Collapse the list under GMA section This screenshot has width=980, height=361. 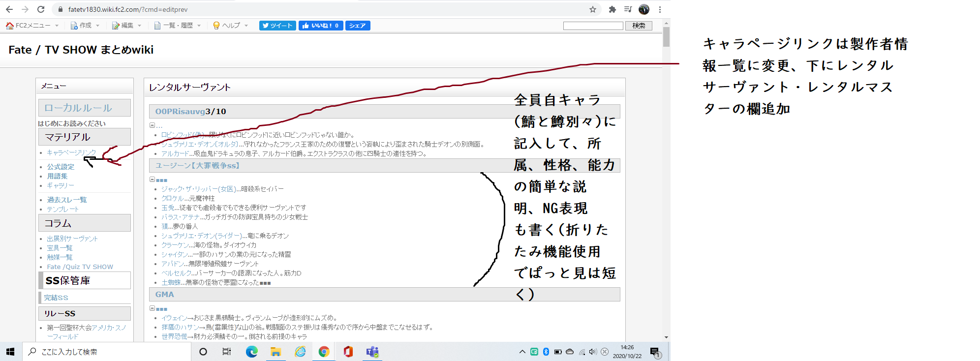pos(153,308)
